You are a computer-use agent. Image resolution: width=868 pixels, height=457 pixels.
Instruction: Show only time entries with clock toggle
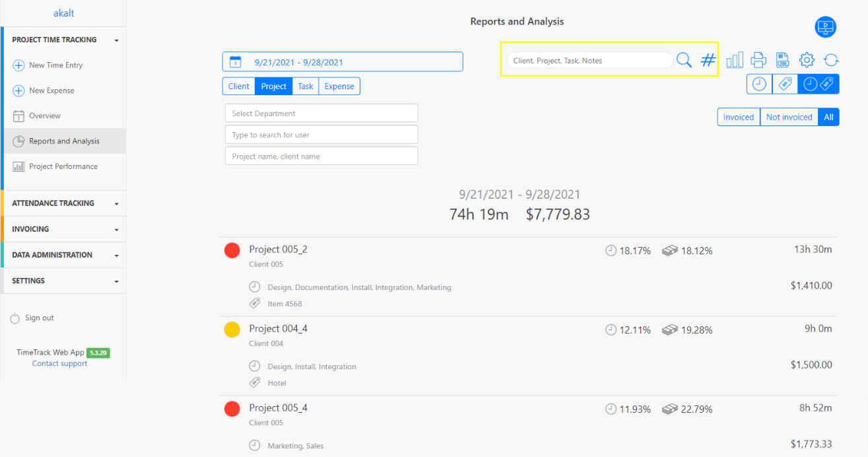pyautogui.click(x=760, y=84)
